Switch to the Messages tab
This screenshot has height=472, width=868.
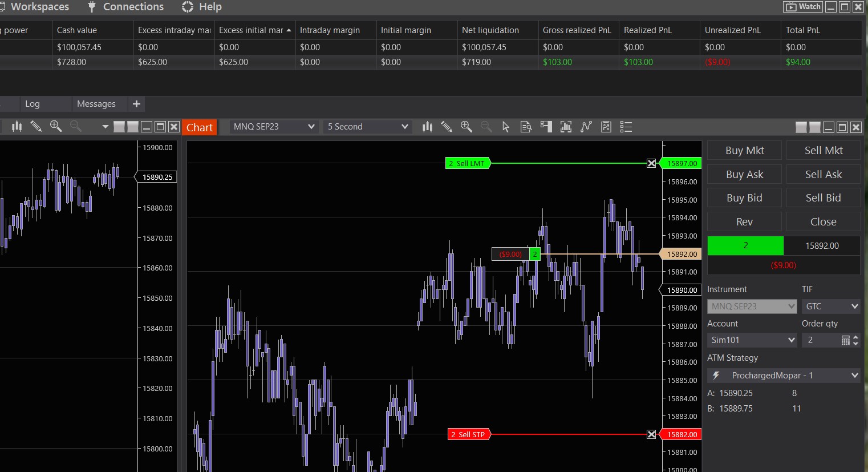96,104
